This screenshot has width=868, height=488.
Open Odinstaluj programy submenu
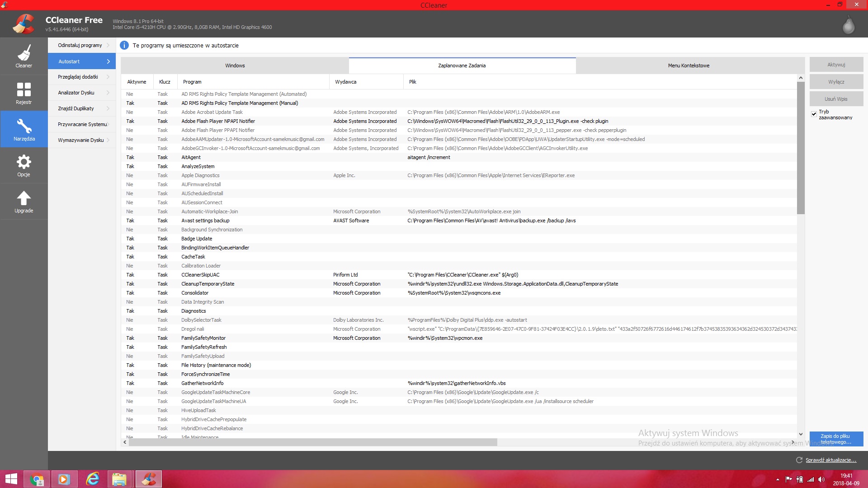pyautogui.click(x=82, y=45)
